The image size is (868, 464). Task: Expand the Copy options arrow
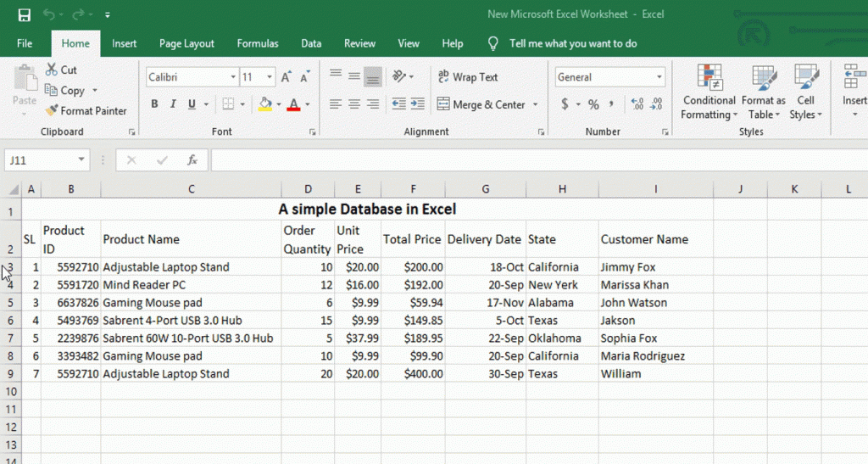click(95, 90)
